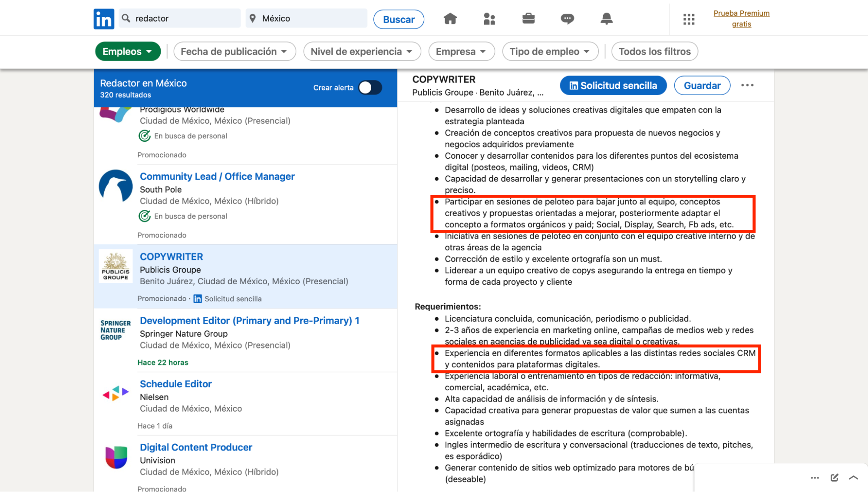Click the Publicis Groupe company logo
Screen dimensions: 868x492
(116, 266)
